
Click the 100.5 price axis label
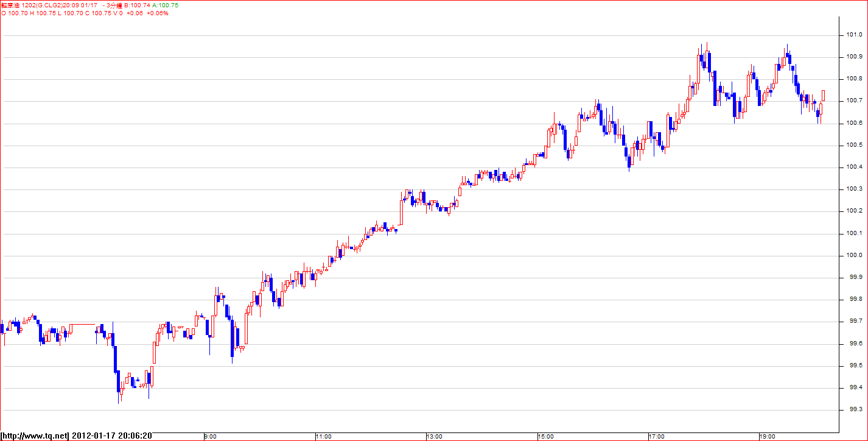(853, 145)
